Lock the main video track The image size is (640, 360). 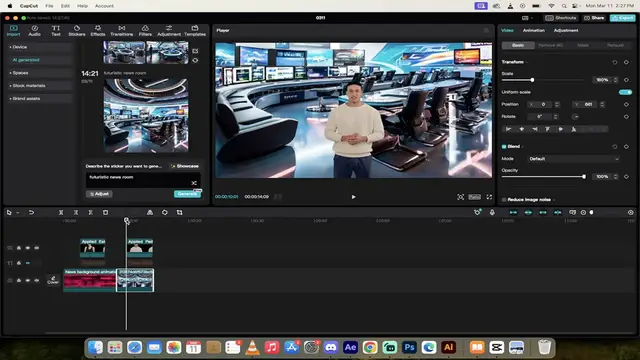click(x=19, y=280)
